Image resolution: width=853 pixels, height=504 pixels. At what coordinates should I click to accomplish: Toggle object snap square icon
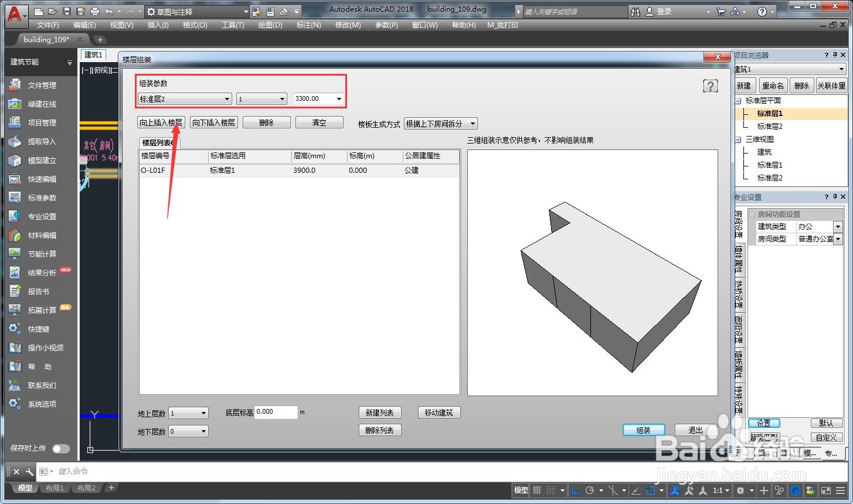[650, 491]
